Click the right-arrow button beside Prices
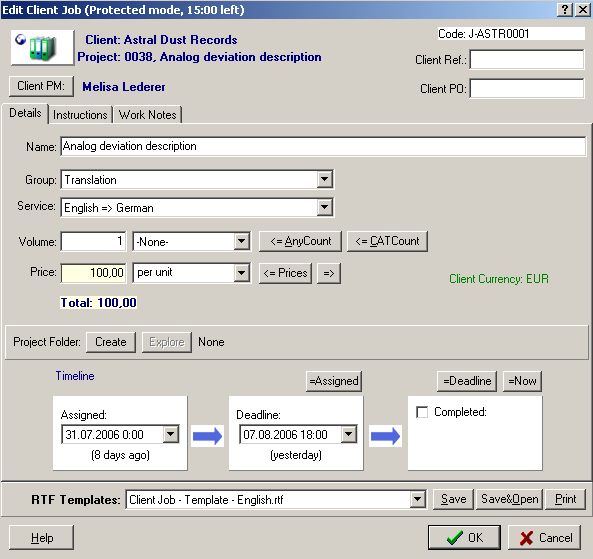This screenshot has width=593, height=559. point(329,273)
